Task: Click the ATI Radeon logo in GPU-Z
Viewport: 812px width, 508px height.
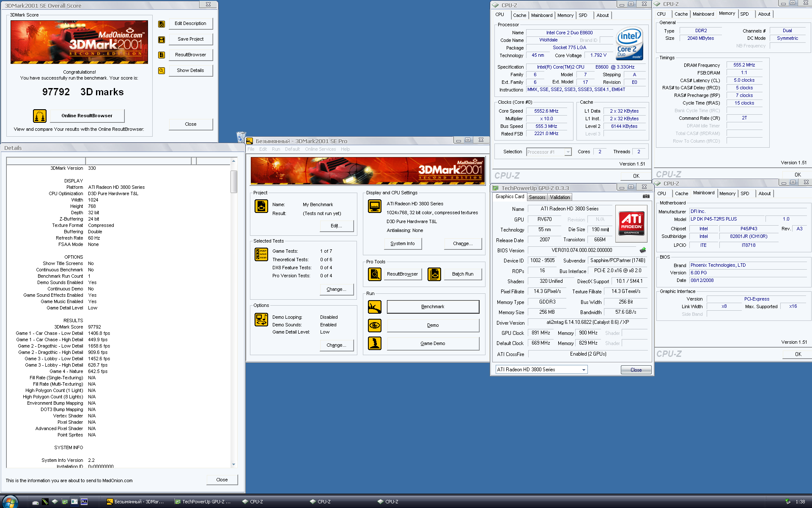Action: tap(631, 224)
